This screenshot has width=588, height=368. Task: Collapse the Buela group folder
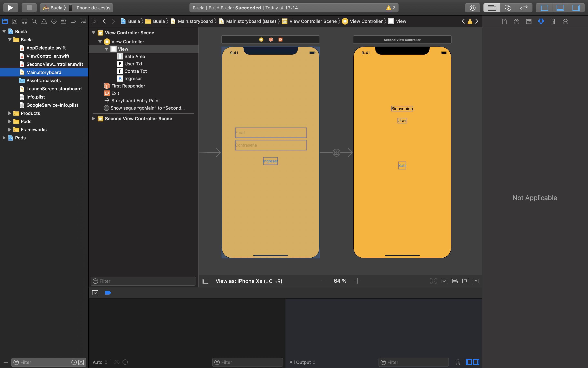(x=10, y=40)
